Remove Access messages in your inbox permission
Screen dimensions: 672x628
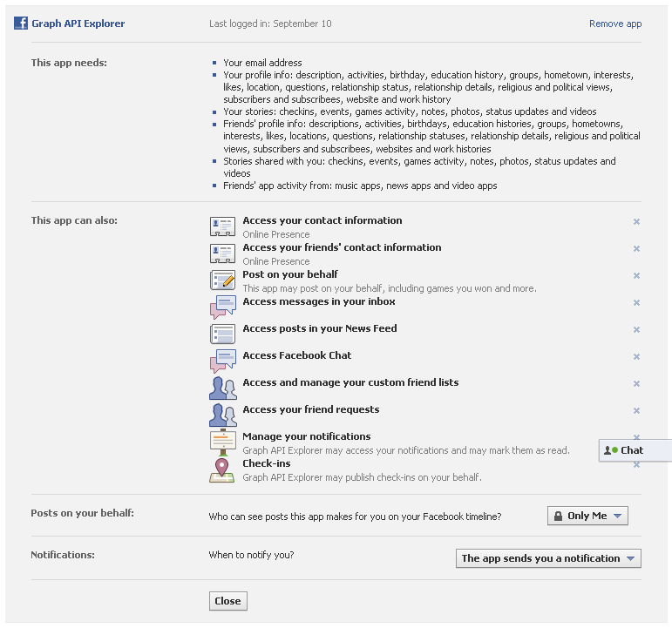pos(636,303)
